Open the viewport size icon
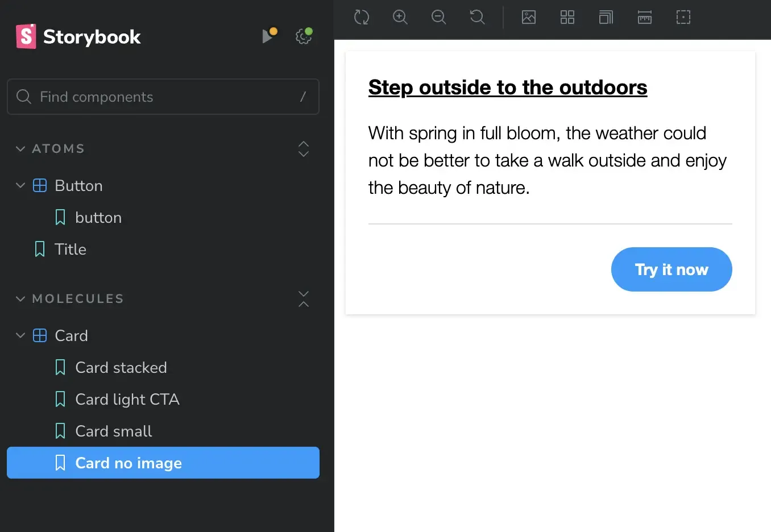This screenshot has width=771, height=532. click(x=606, y=17)
